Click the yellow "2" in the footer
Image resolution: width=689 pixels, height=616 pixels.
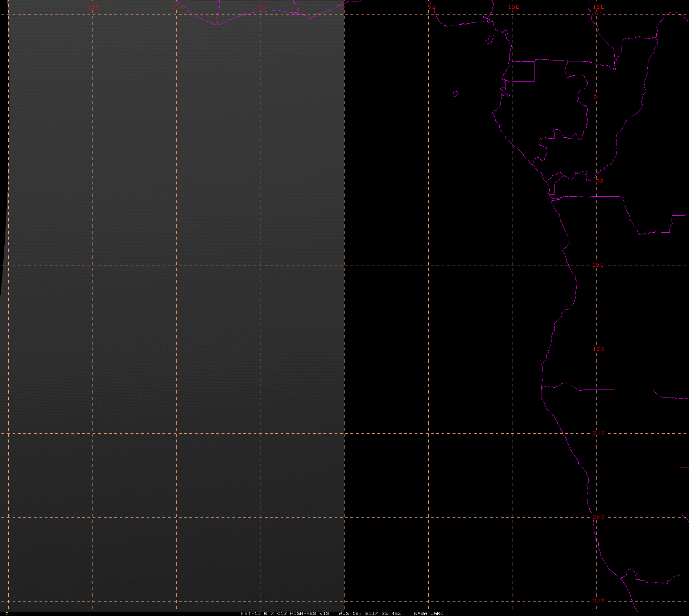point(7,614)
